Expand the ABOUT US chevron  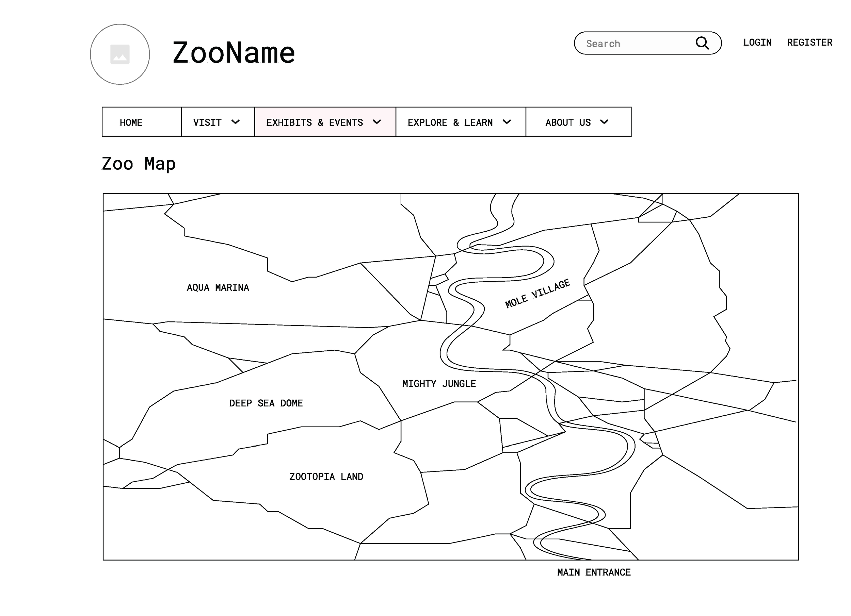[x=605, y=122]
